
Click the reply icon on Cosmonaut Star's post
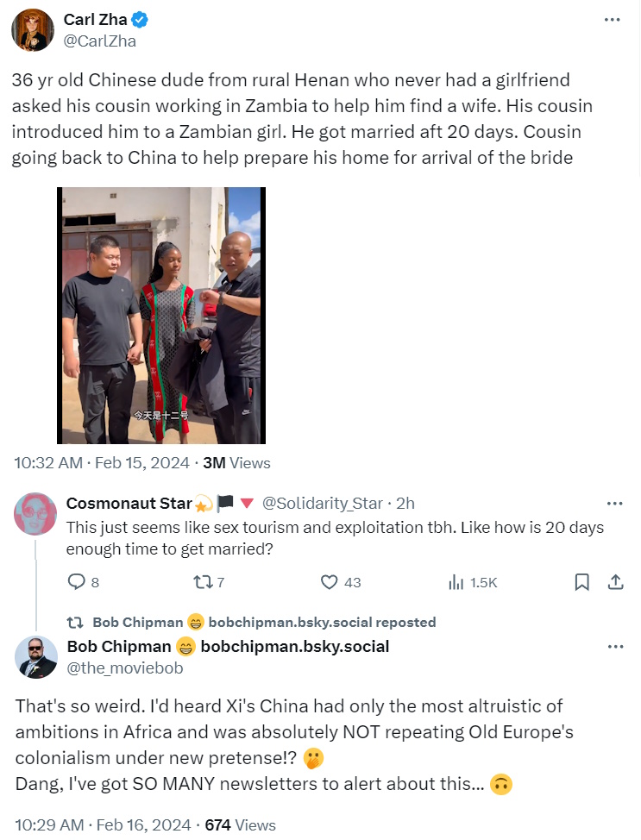[x=77, y=582]
